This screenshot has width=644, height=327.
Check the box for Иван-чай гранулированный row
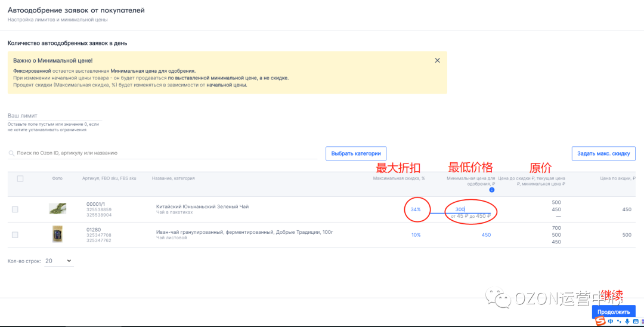(x=15, y=235)
